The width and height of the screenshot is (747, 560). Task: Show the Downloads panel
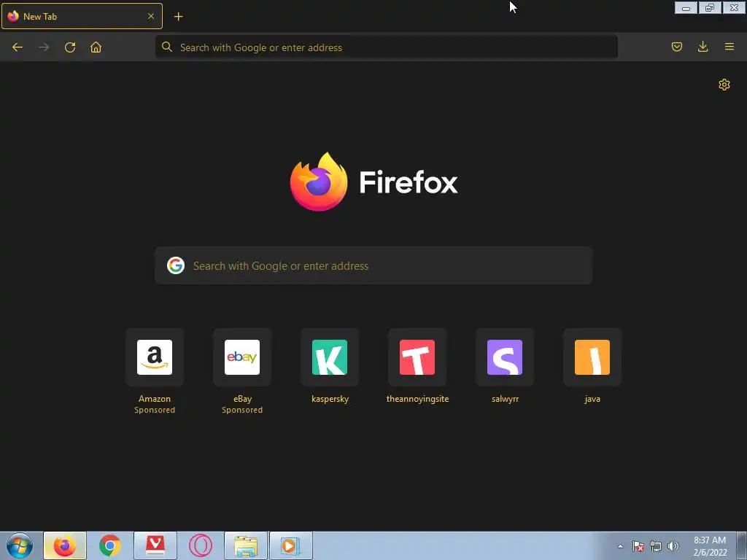pyautogui.click(x=703, y=47)
